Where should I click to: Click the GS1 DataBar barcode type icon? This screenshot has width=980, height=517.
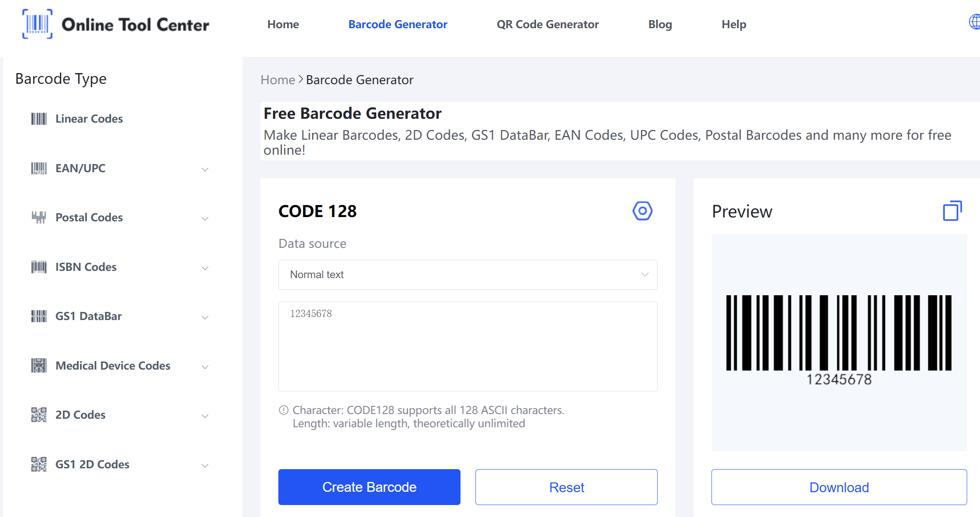point(36,316)
